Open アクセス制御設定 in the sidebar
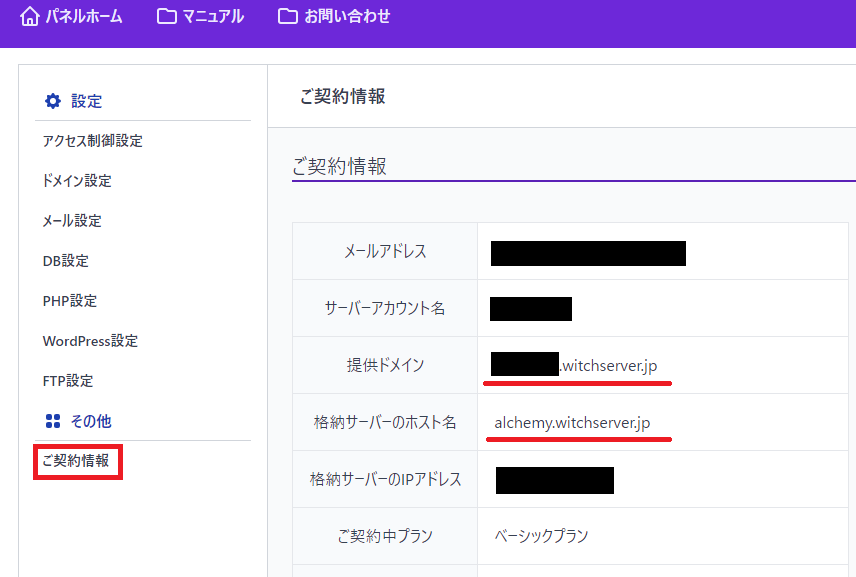Viewport: 856px width, 577px height. [x=93, y=141]
